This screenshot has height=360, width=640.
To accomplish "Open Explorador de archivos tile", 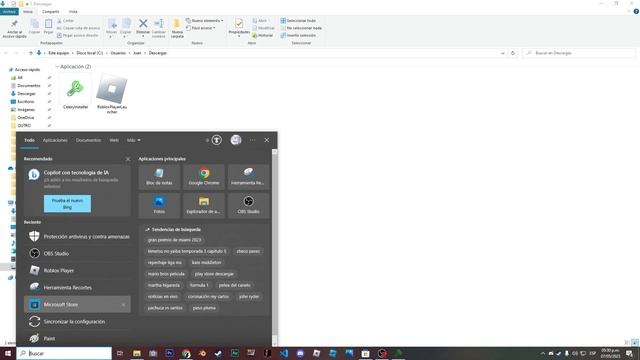I will pyautogui.click(x=204, y=205).
